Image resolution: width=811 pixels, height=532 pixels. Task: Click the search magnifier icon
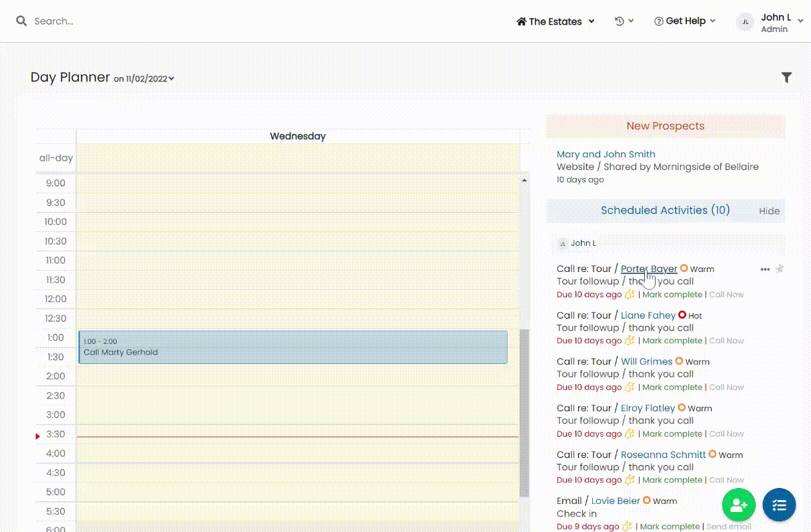(21, 21)
